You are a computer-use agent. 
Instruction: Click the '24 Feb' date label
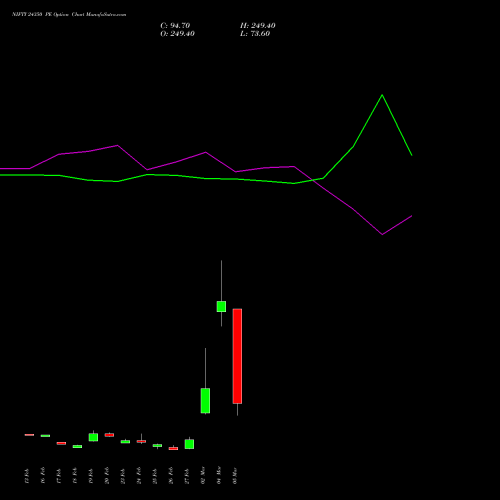[139, 476]
